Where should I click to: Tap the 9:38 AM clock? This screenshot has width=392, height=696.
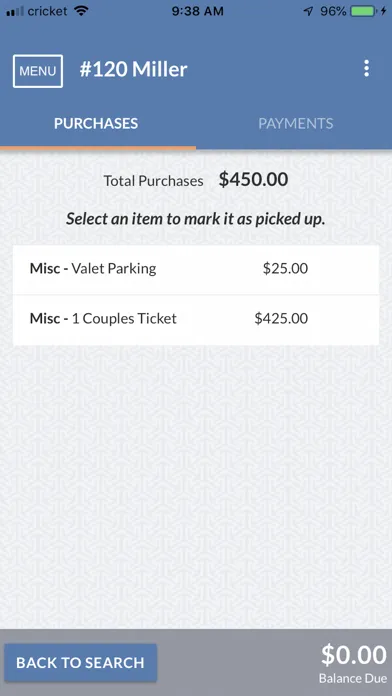pyautogui.click(x=198, y=12)
